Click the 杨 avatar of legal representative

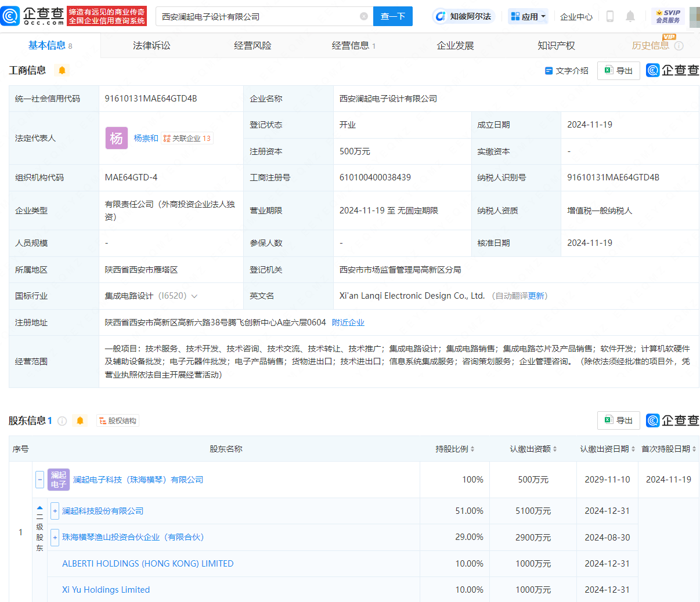[x=116, y=138]
